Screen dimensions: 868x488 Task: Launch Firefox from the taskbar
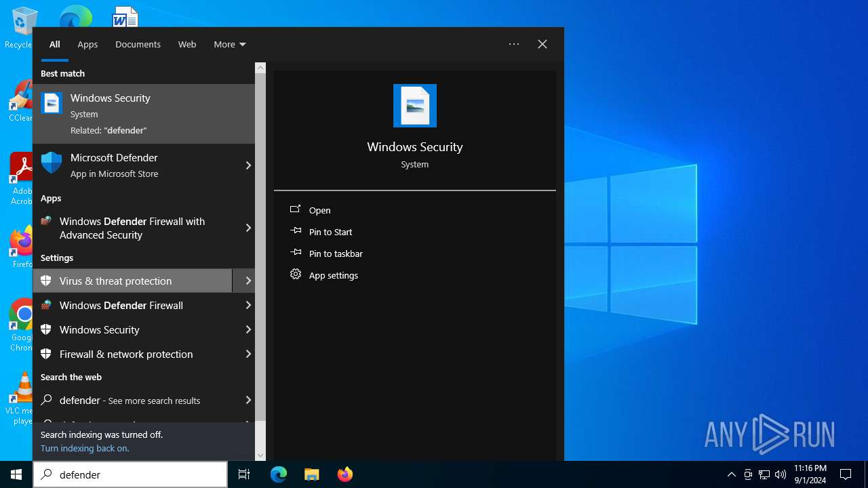(x=344, y=474)
